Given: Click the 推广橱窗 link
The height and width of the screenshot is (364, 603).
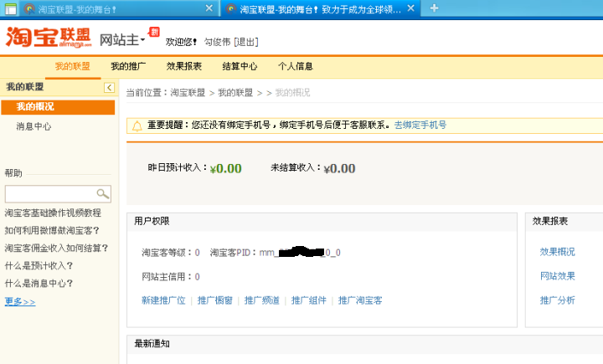Looking at the screenshot, I should click(215, 300).
